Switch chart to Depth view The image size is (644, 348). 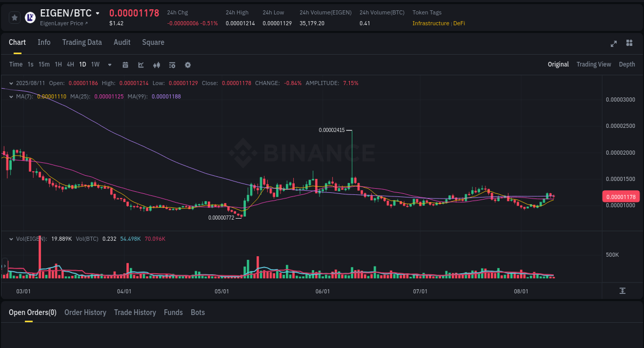pyautogui.click(x=627, y=64)
